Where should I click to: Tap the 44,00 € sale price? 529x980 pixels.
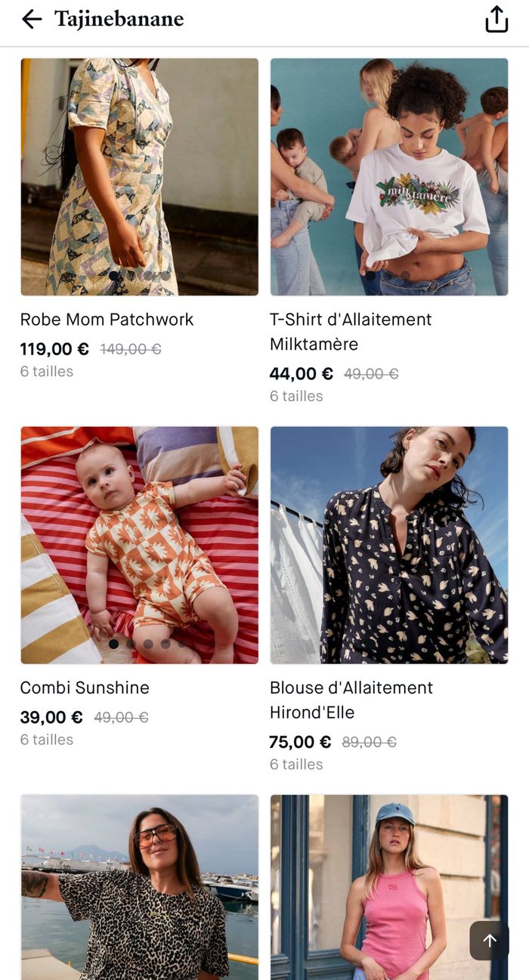[x=301, y=374]
